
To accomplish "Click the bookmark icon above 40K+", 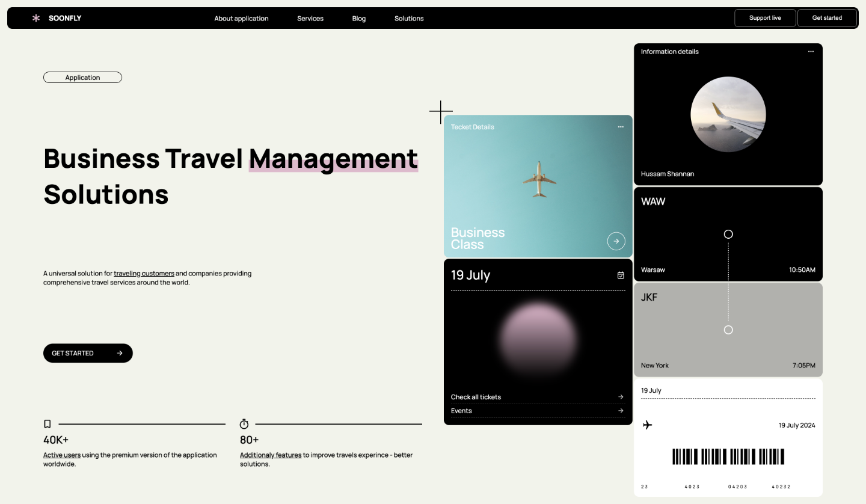I will point(48,424).
